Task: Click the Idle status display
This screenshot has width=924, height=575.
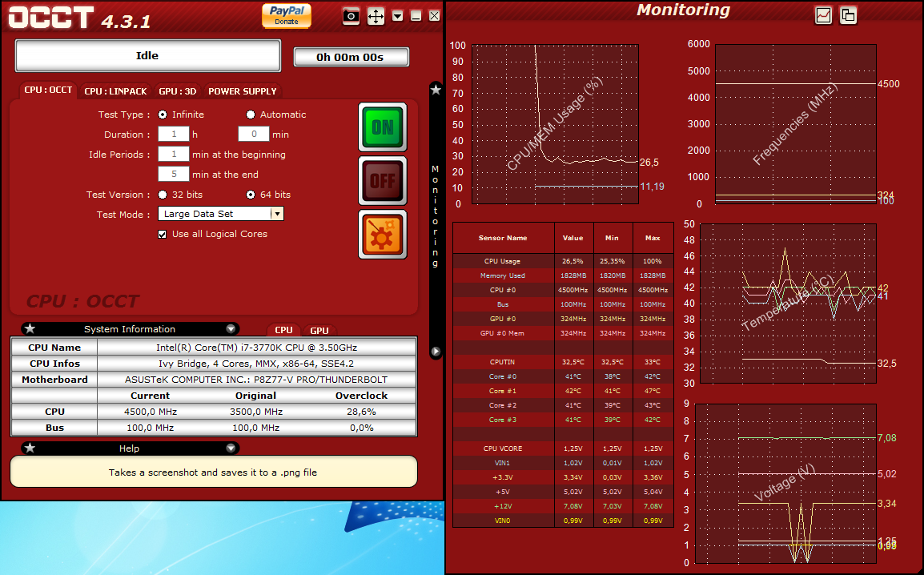Action: 147,56
